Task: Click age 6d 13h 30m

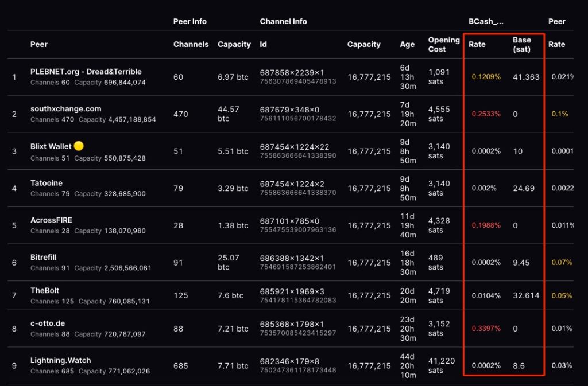Action: (408, 77)
